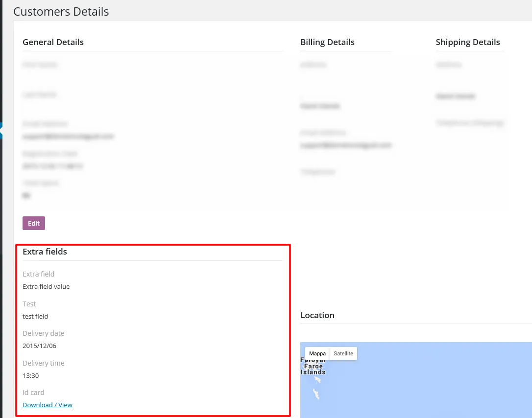
Task: Click the Customers Details page title
Action: tap(61, 11)
